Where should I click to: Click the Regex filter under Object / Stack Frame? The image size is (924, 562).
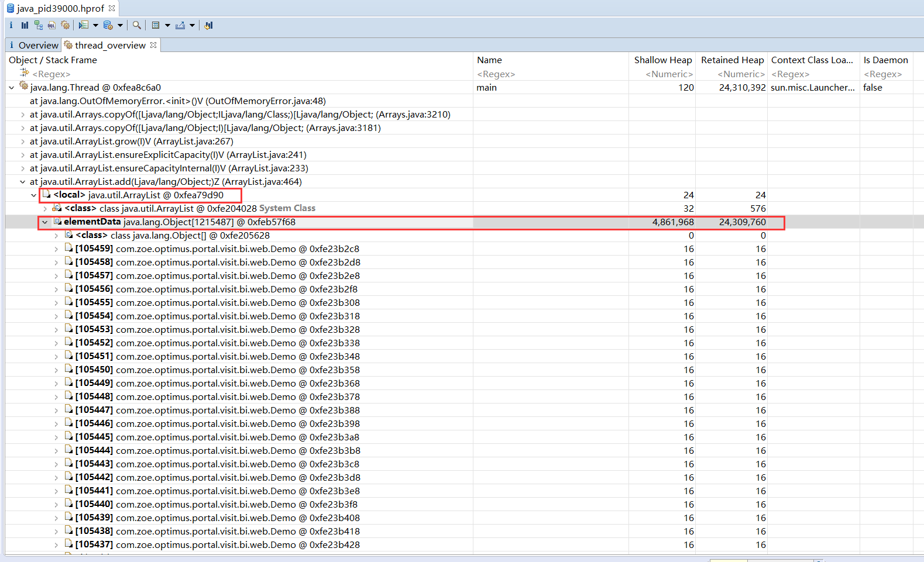click(51, 74)
